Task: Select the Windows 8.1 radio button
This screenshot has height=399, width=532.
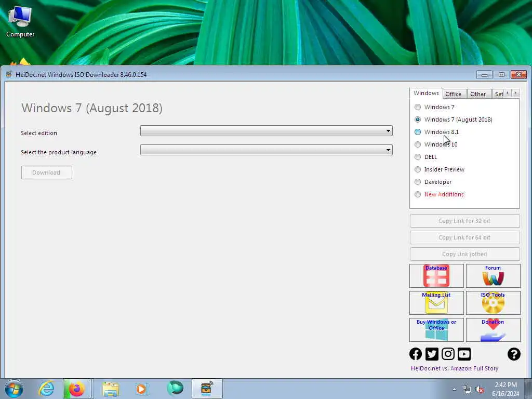Action: [x=418, y=132]
